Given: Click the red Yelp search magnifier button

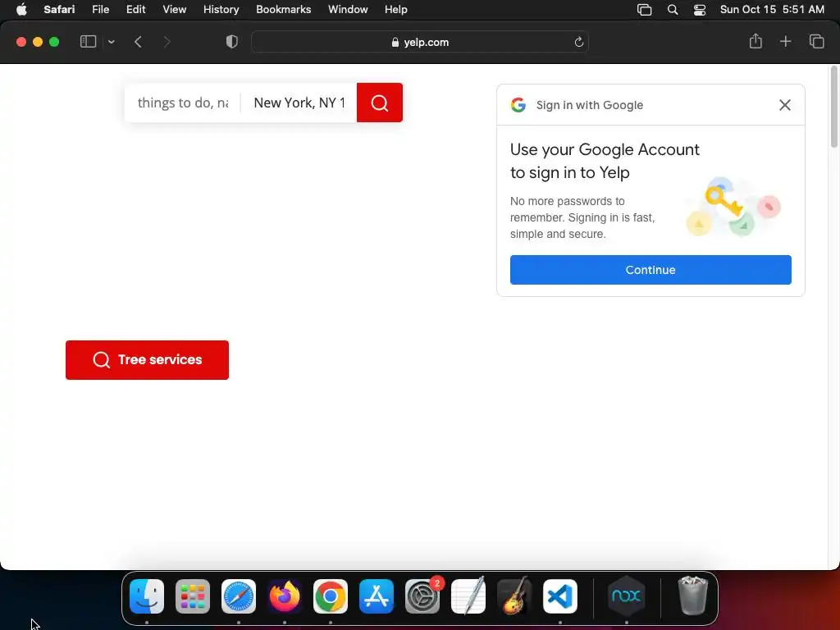Looking at the screenshot, I should 379,103.
